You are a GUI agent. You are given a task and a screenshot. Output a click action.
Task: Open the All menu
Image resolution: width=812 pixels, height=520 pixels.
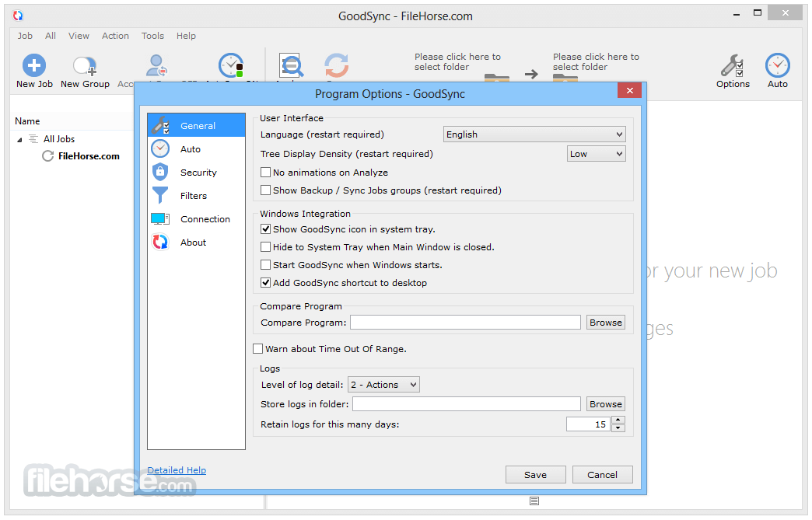pyautogui.click(x=51, y=36)
